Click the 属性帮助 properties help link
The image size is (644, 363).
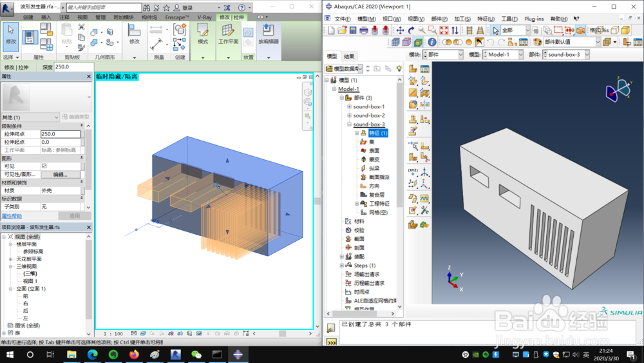point(12,216)
